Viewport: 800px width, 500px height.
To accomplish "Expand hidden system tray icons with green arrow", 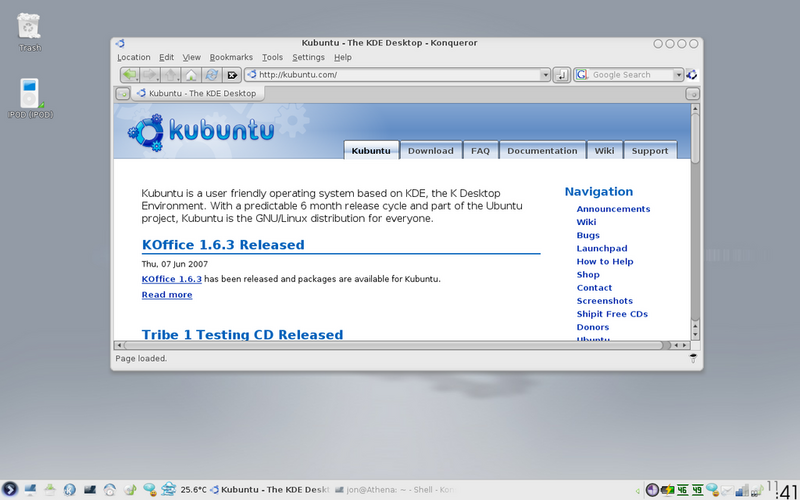I will [x=638, y=491].
